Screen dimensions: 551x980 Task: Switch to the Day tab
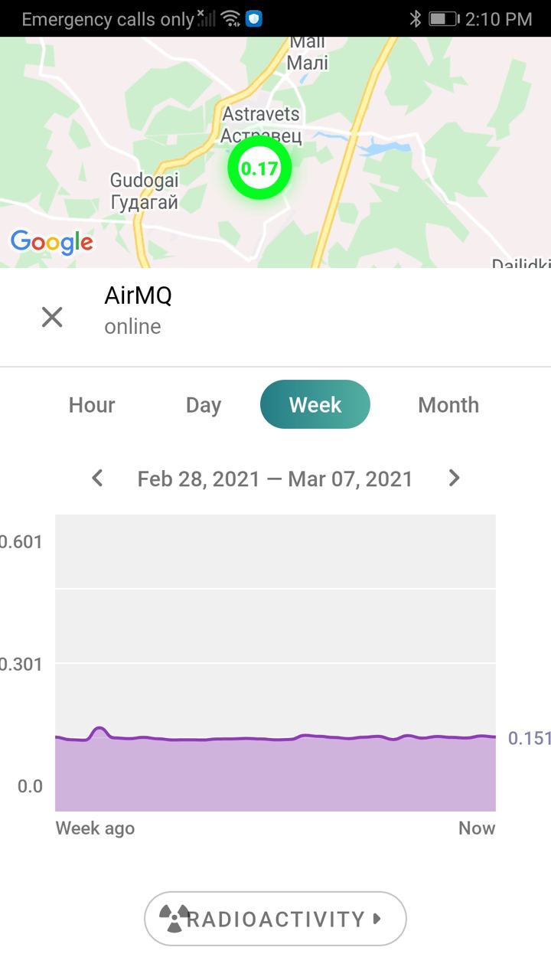point(204,405)
